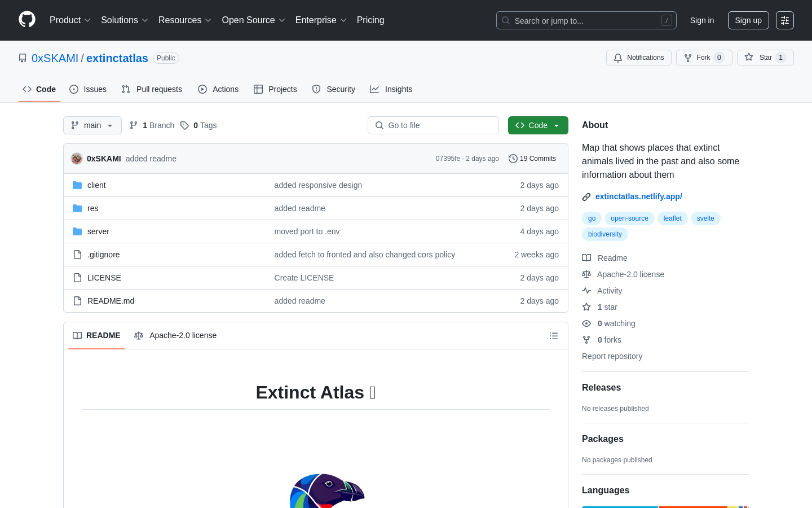Fork this repository
Image resolution: width=812 pixels, height=508 pixels.
click(x=704, y=58)
